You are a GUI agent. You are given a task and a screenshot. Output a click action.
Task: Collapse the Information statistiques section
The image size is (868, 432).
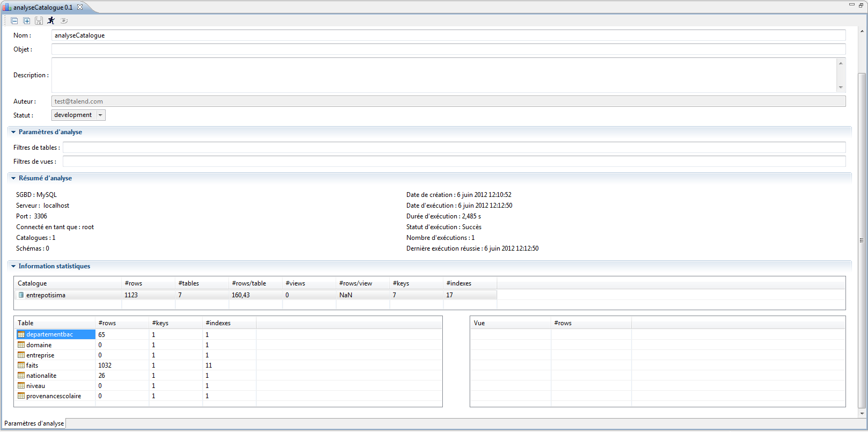[x=13, y=266]
